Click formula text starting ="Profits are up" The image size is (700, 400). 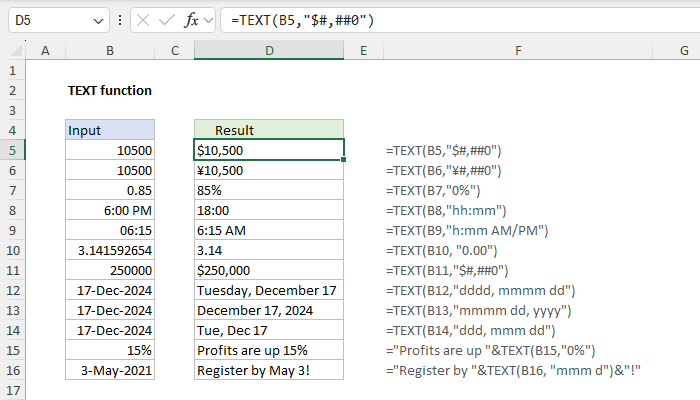point(491,350)
